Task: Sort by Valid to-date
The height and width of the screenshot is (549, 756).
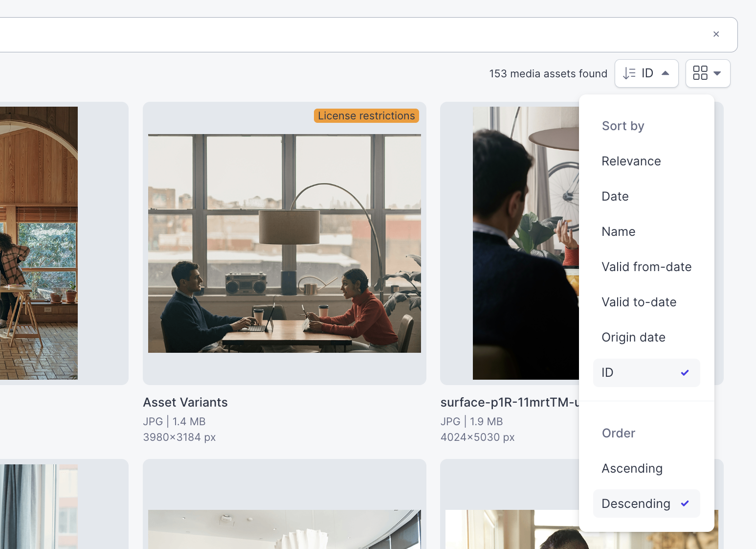Action: (x=646, y=302)
